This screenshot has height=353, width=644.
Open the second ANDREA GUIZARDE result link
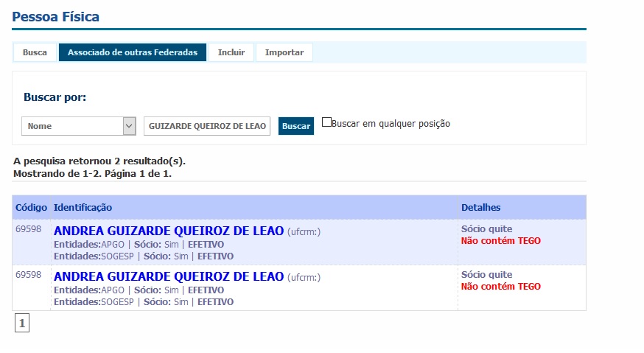pyautogui.click(x=169, y=277)
